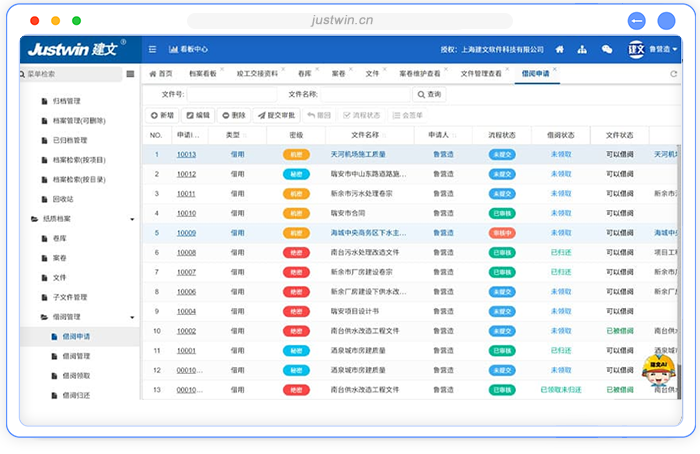700x454 pixels.
Task: Click the hamburger menu icon in header
Action: pos(152,49)
